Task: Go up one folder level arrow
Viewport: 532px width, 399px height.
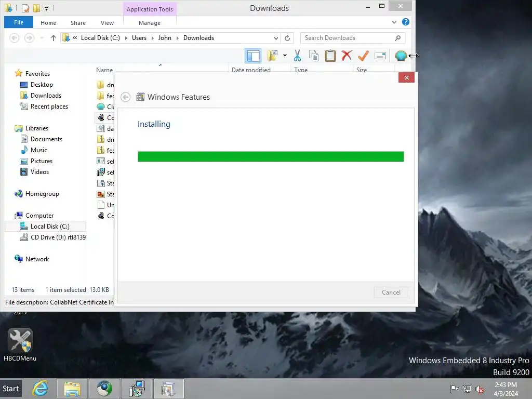Action: click(54, 38)
